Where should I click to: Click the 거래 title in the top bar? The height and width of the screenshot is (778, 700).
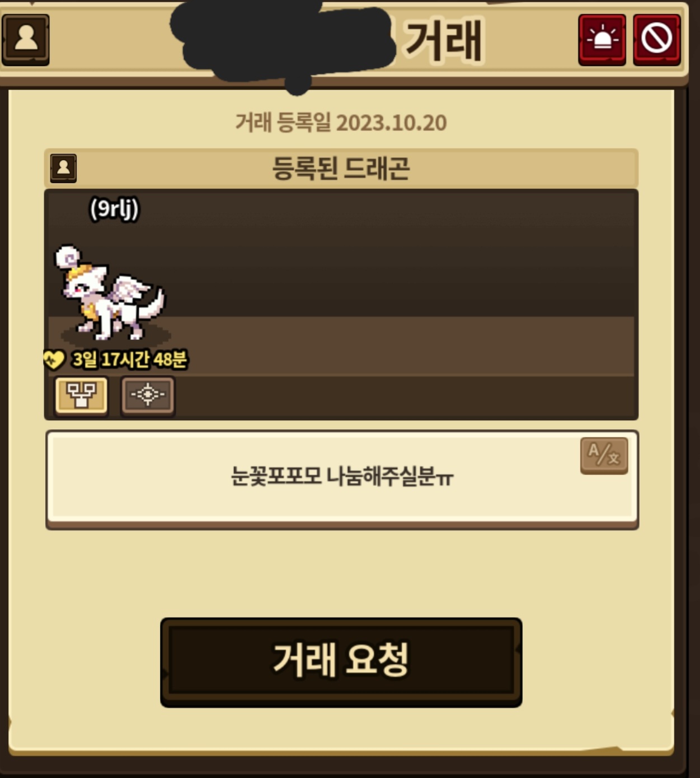pos(443,40)
